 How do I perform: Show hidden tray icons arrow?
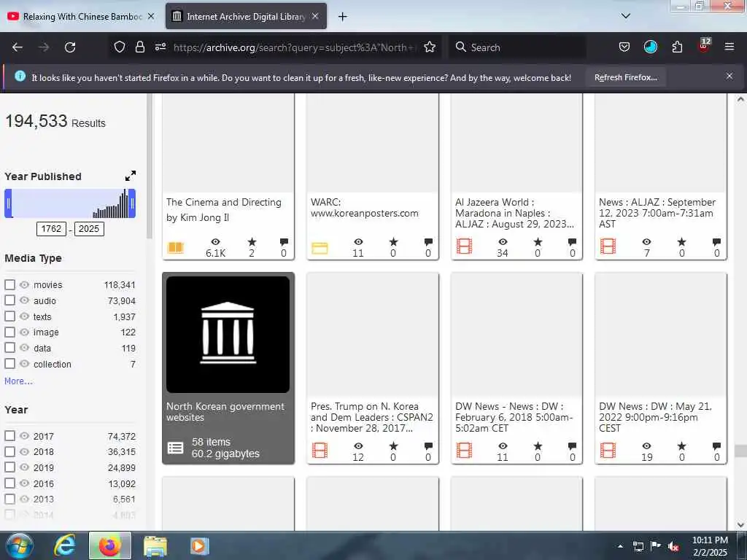620,546
